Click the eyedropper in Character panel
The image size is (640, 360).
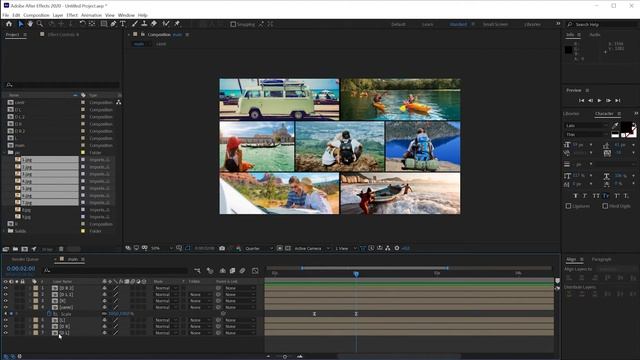[615, 126]
